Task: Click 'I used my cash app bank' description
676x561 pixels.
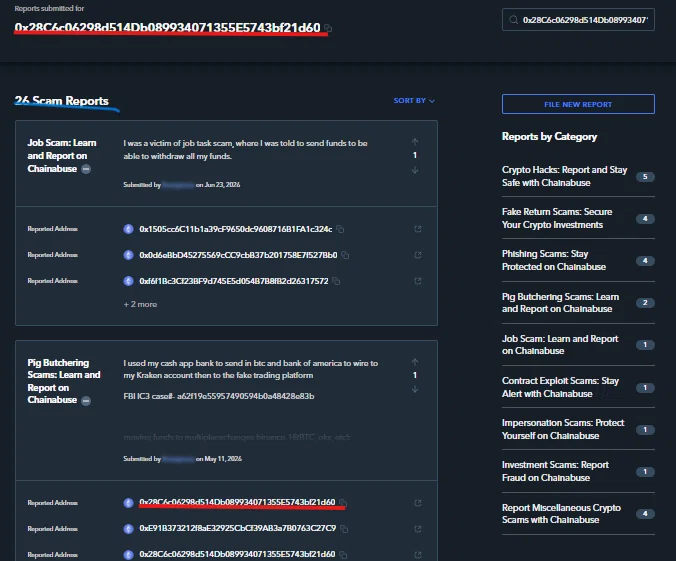Action: coord(250,369)
